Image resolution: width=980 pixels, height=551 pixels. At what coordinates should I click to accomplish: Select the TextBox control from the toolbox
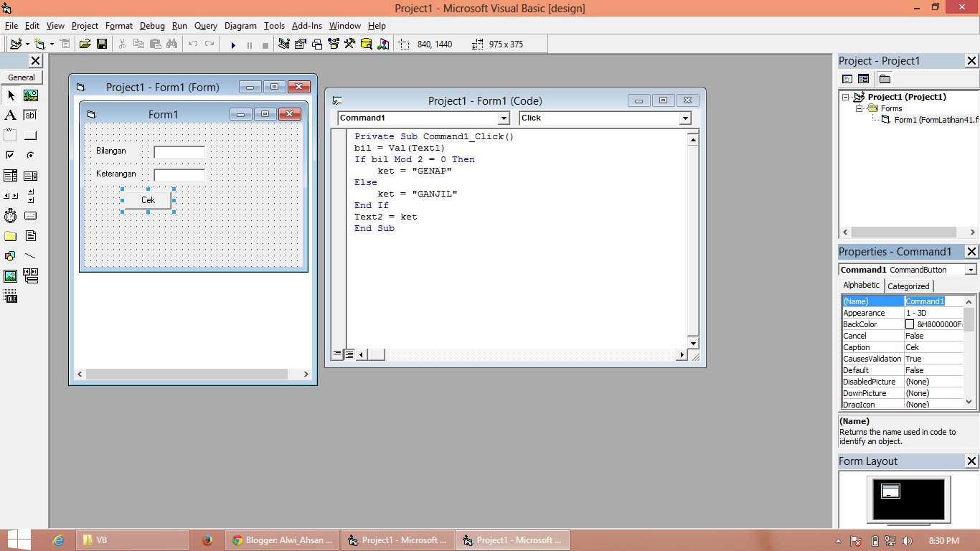[x=29, y=115]
